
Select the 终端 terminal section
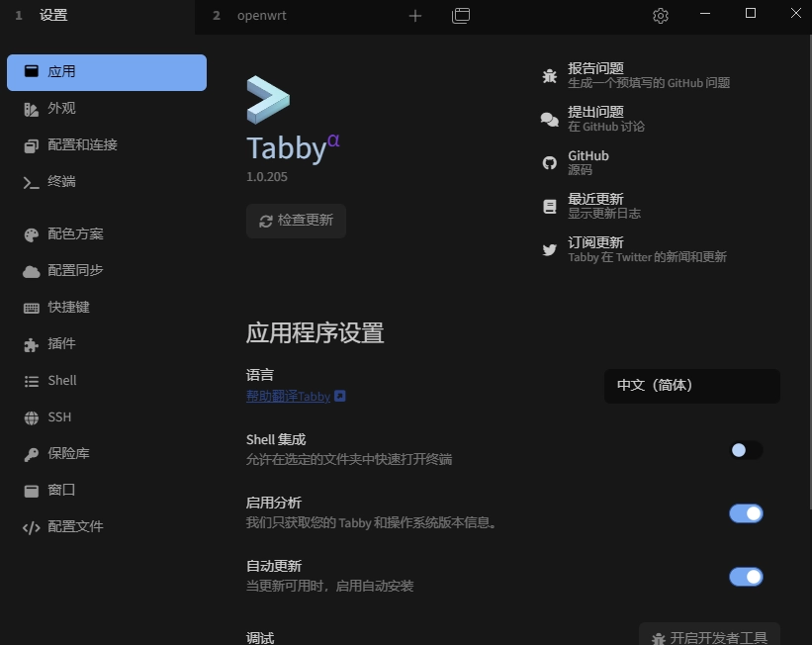pos(107,182)
